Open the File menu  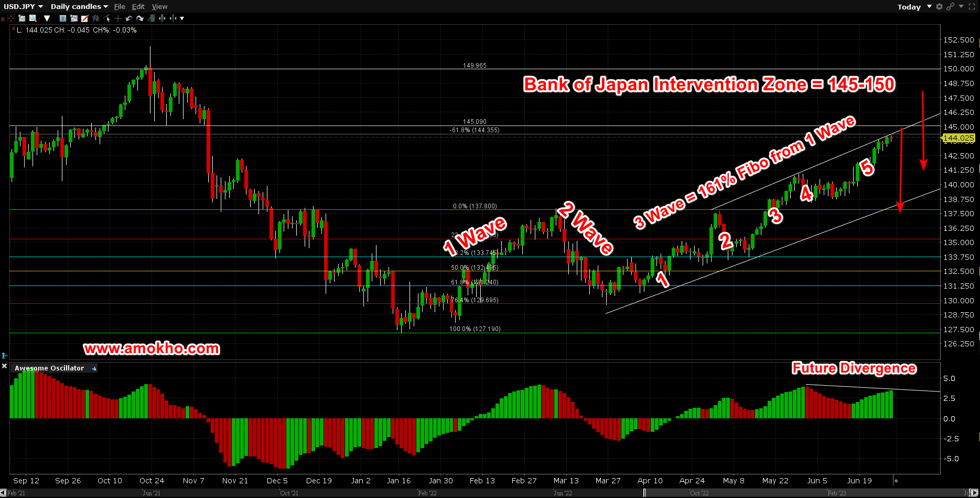coord(120,6)
